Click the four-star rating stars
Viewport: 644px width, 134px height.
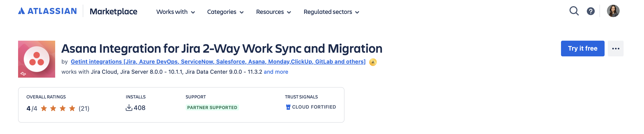click(x=58, y=108)
